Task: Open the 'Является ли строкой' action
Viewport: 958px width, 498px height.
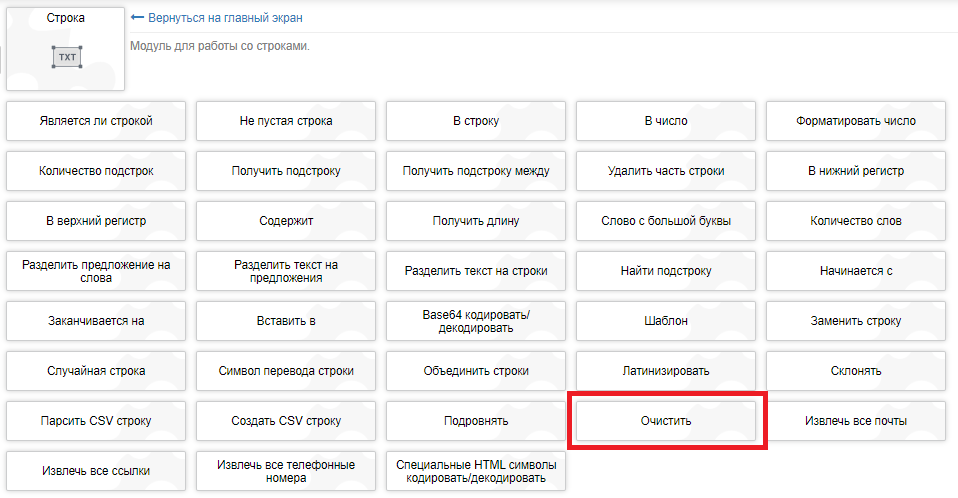Action: (x=96, y=121)
